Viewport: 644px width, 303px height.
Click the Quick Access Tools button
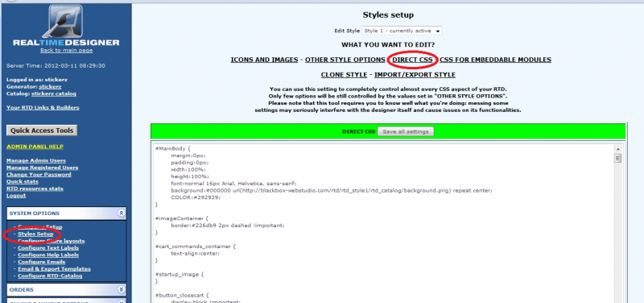pyautogui.click(x=42, y=131)
